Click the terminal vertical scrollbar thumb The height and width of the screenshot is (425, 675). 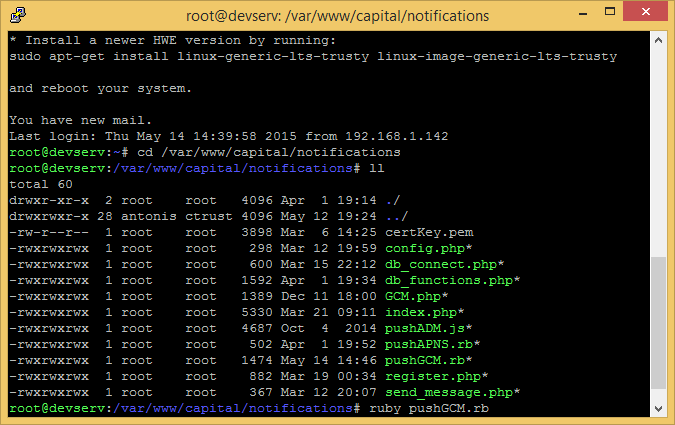(x=658, y=323)
